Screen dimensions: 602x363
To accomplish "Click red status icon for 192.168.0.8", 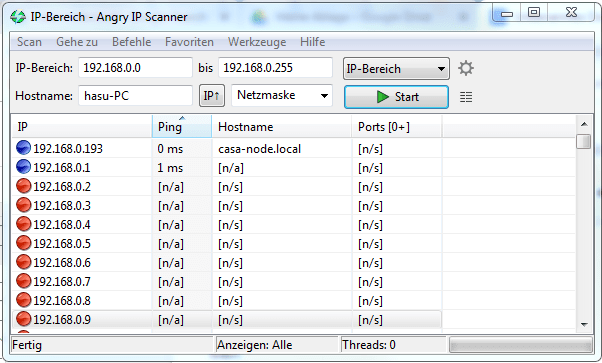I will [23, 300].
